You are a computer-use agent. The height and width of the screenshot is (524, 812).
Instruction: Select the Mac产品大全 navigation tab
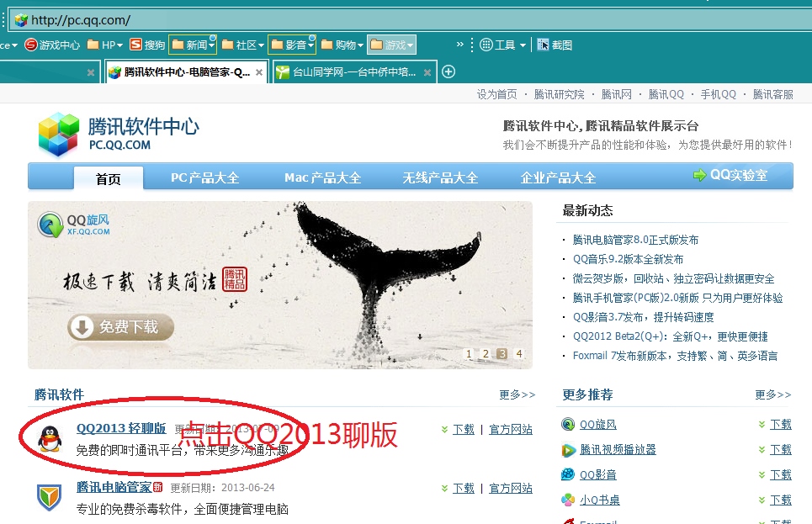click(322, 177)
